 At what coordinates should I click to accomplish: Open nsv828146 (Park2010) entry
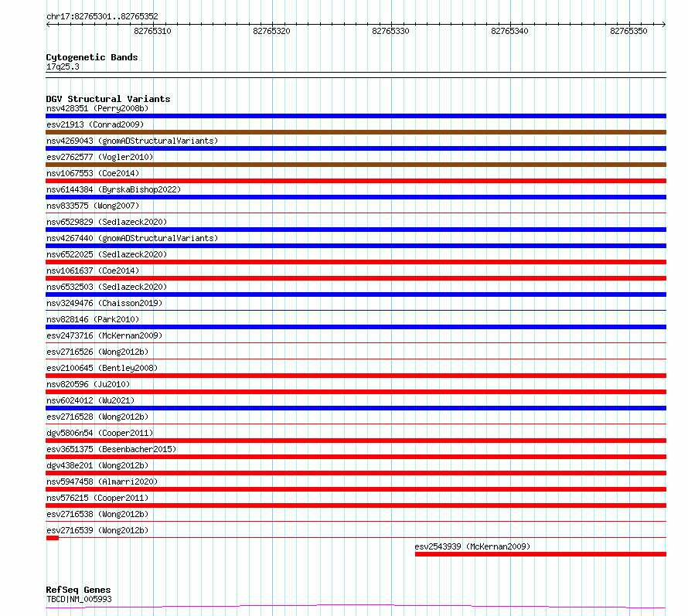(x=93, y=319)
